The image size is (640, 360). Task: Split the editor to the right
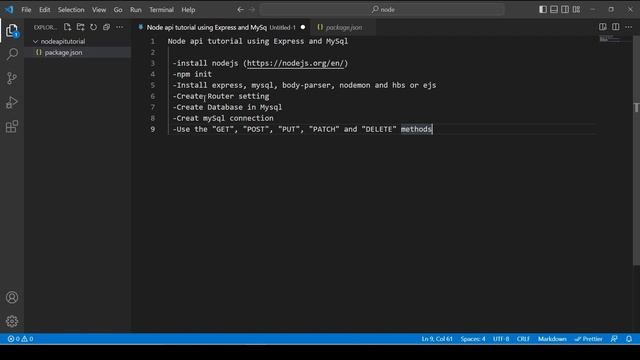click(615, 27)
